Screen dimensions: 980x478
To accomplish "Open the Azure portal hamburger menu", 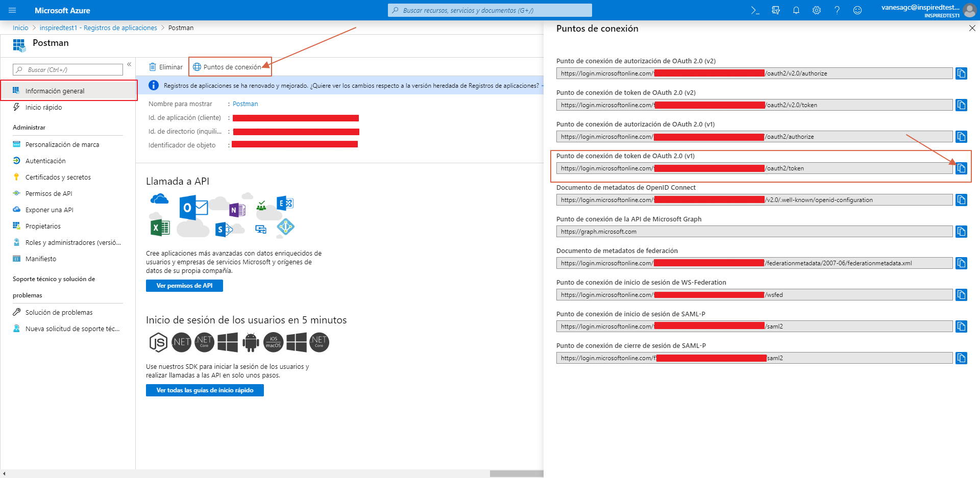I will (12, 10).
